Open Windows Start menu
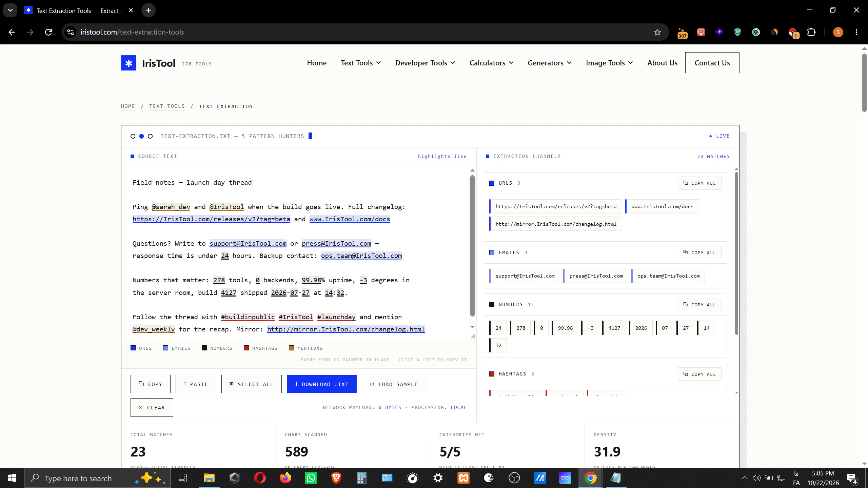868x488 pixels. [x=12, y=478]
